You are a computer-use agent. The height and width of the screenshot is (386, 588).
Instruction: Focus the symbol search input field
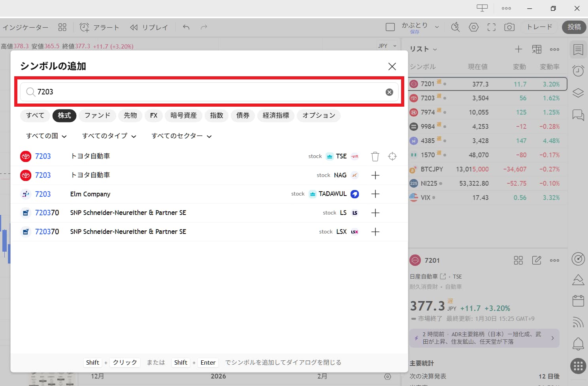click(x=209, y=92)
